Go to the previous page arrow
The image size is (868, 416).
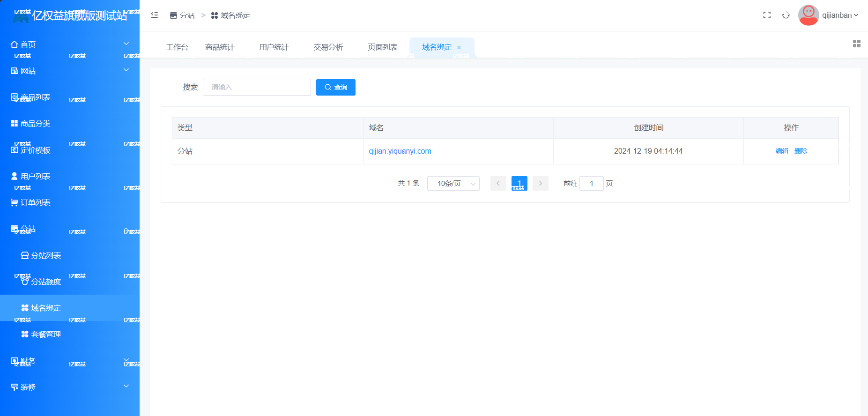498,183
